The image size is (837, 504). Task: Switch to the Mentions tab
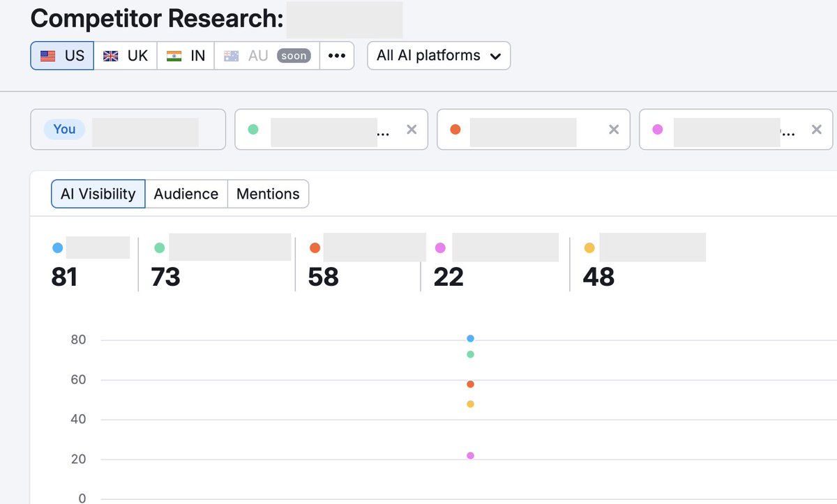click(x=268, y=194)
